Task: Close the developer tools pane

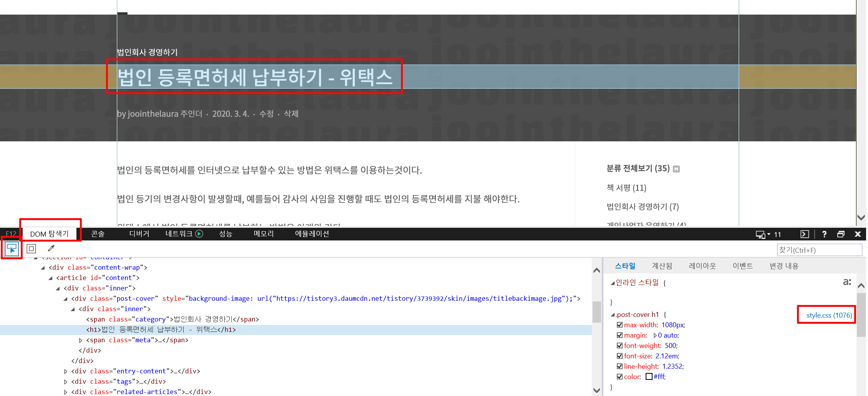Action: pyautogui.click(x=858, y=234)
